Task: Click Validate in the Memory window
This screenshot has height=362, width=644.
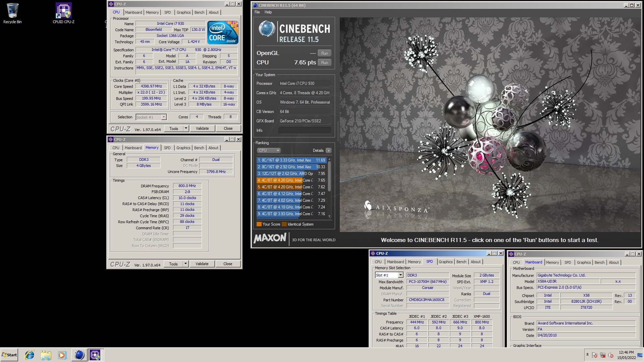Action: [x=202, y=264]
